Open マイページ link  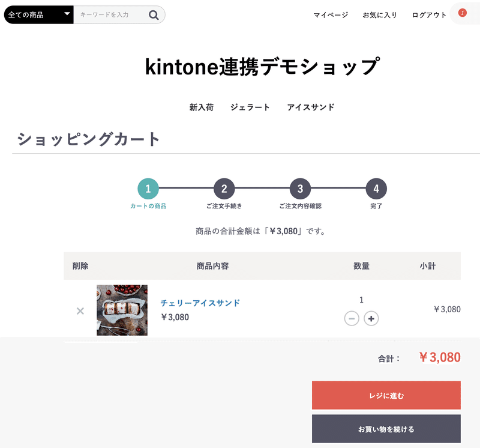coord(331,14)
